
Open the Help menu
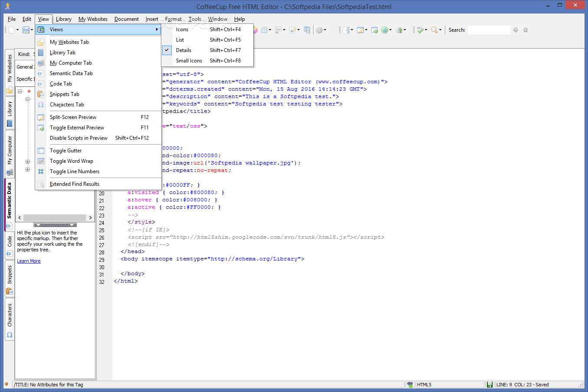point(239,19)
